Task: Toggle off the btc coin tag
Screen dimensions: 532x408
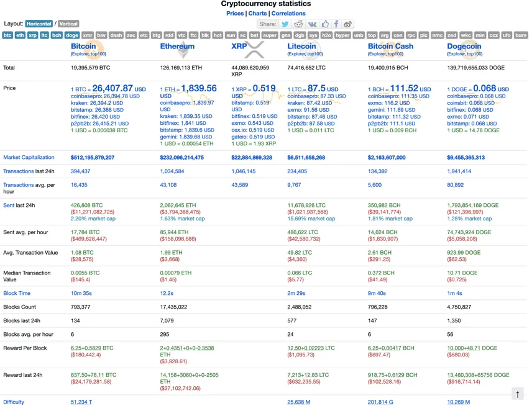Action: [x=7, y=35]
